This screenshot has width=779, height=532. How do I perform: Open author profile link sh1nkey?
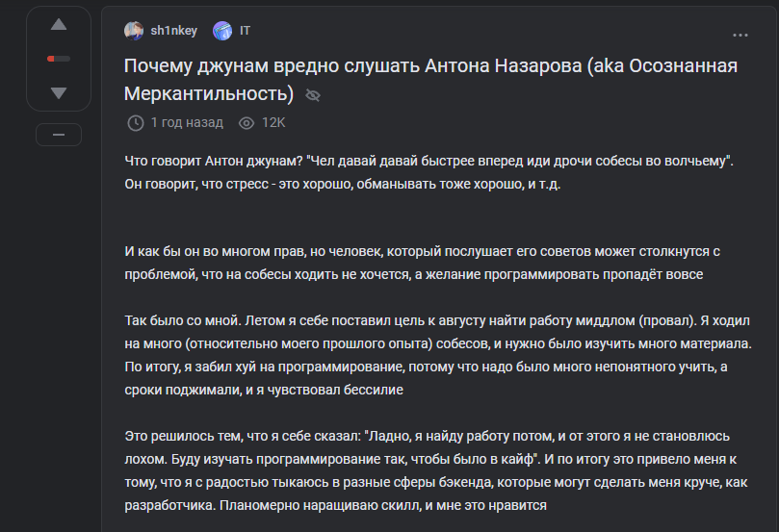[173, 31]
